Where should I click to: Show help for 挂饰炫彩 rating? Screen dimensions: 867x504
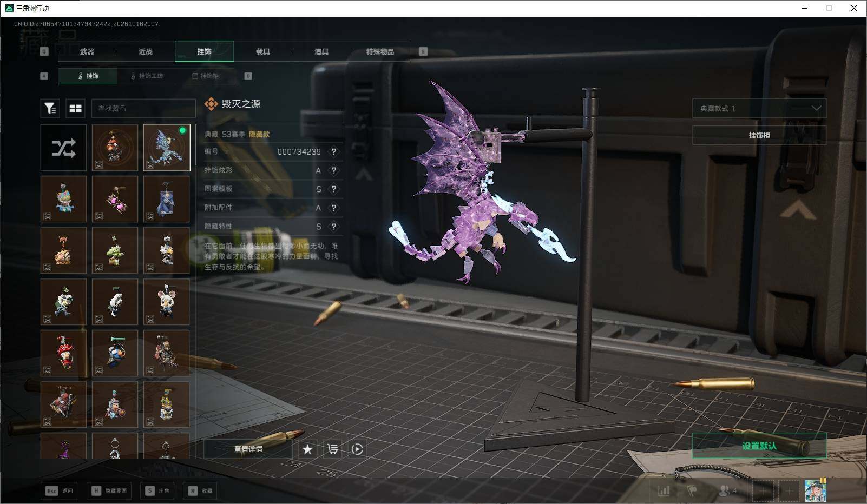tap(334, 170)
